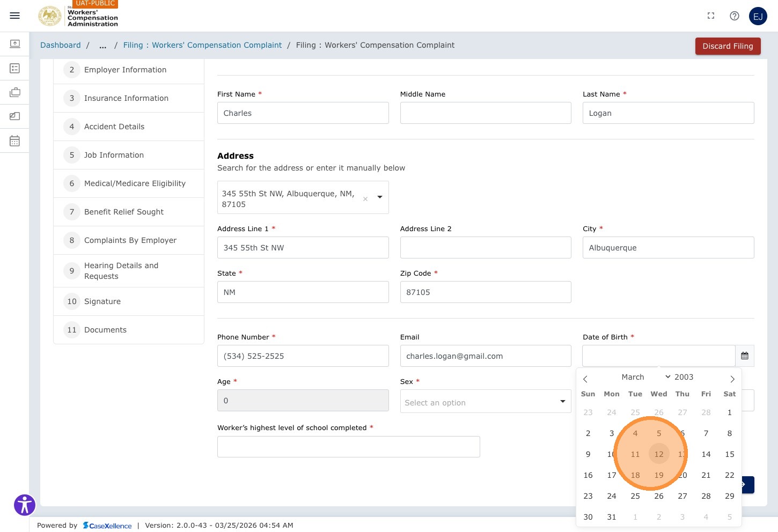Open the Sex select an option dropdown
Viewport: 778px width, 532px height.
point(486,402)
